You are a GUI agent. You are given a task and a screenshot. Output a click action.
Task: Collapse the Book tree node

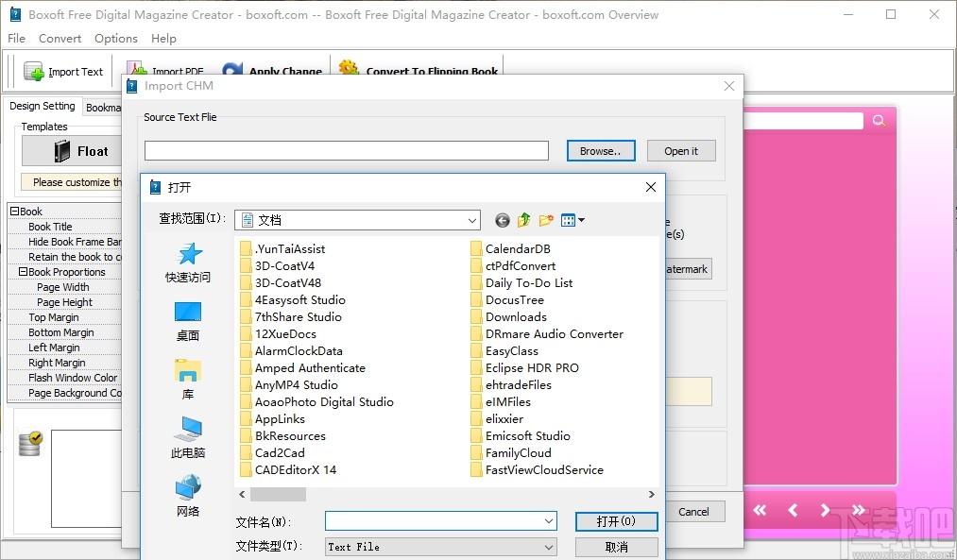[15, 212]
